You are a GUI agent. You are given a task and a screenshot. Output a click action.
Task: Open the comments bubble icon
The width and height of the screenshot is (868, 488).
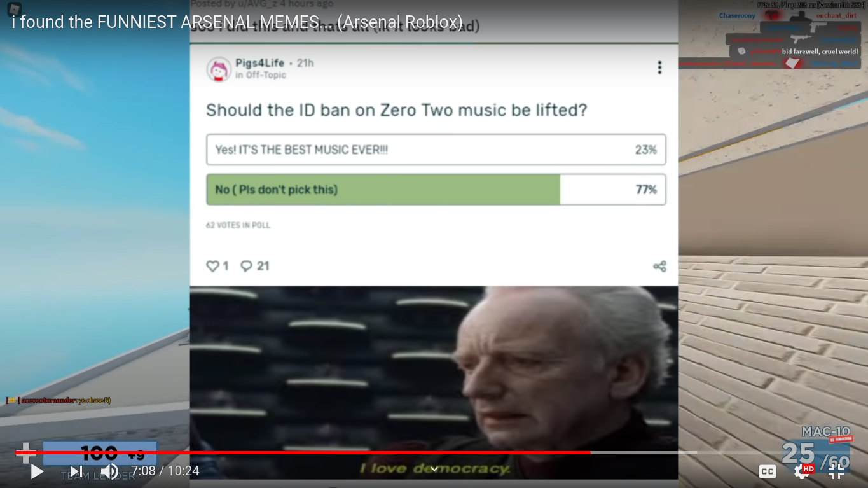coord(246,266)
